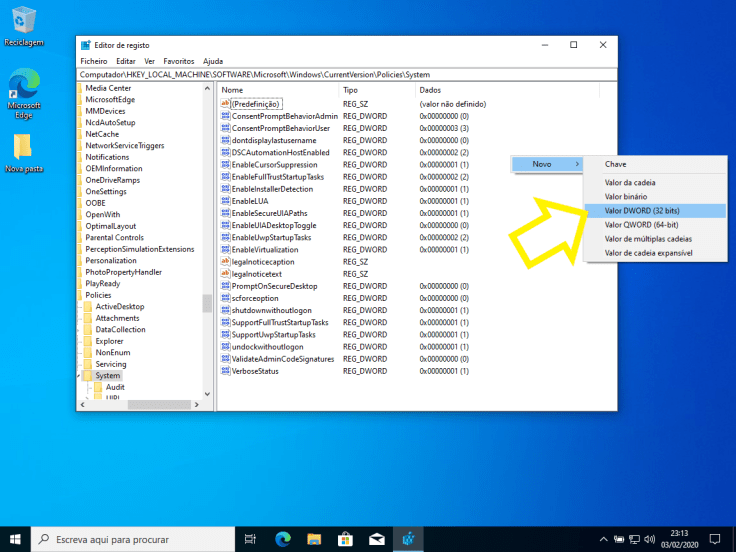736x552 pixels.
Task: Open the Mail app from taskbar
Action: click(376, 540)
